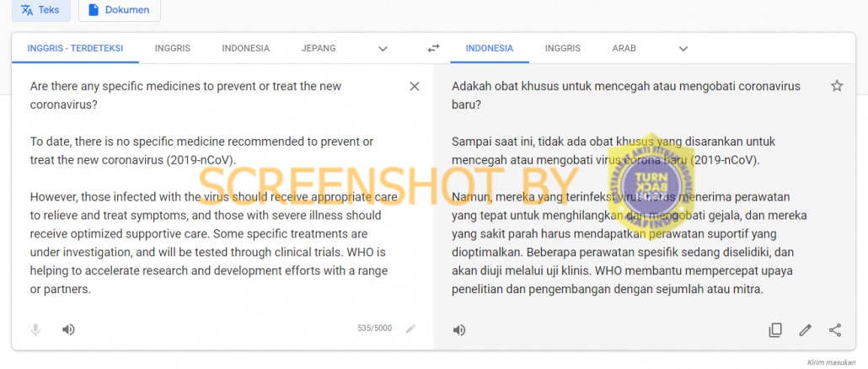
Task: Open the Dokumen translation mode
Action: (120, 10)
